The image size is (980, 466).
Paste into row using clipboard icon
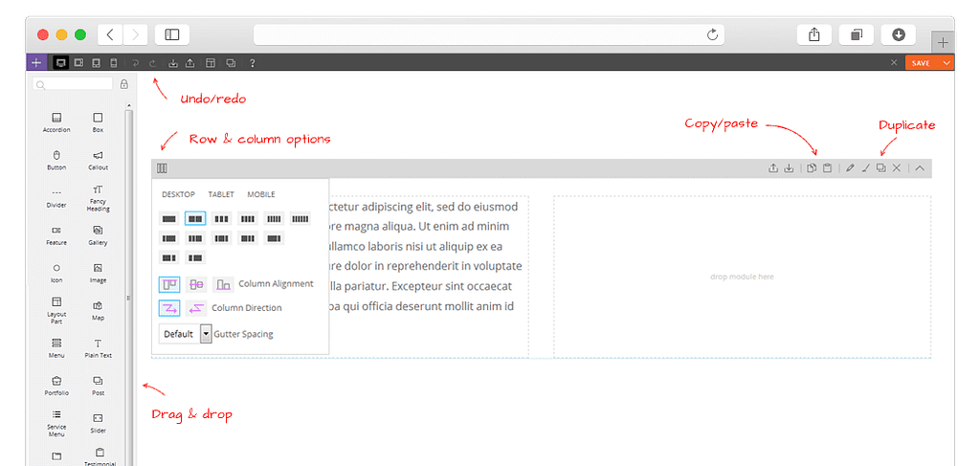click(x=827, y=168)
